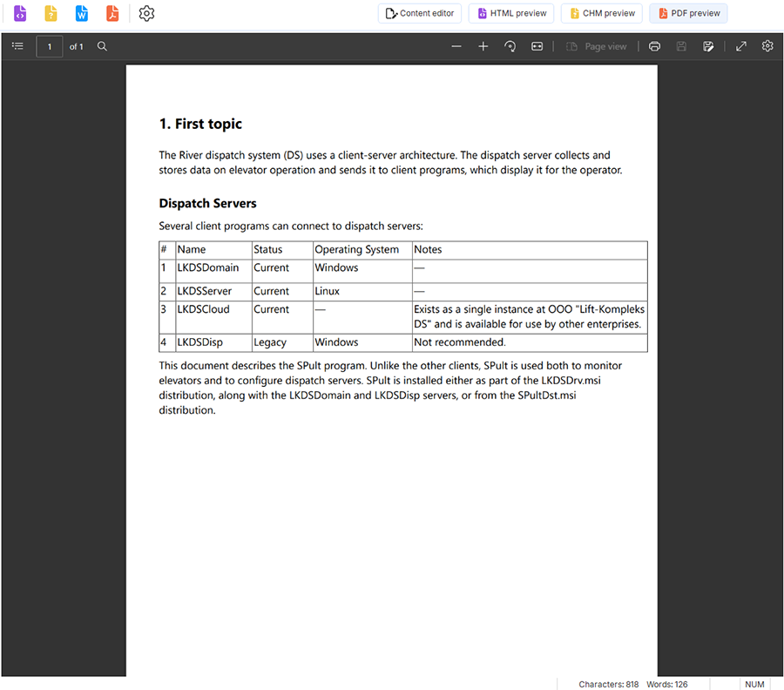Viewport: 784px width, 690px height.
Task: Click Characters: 818 in status bar
Action: 609,684
